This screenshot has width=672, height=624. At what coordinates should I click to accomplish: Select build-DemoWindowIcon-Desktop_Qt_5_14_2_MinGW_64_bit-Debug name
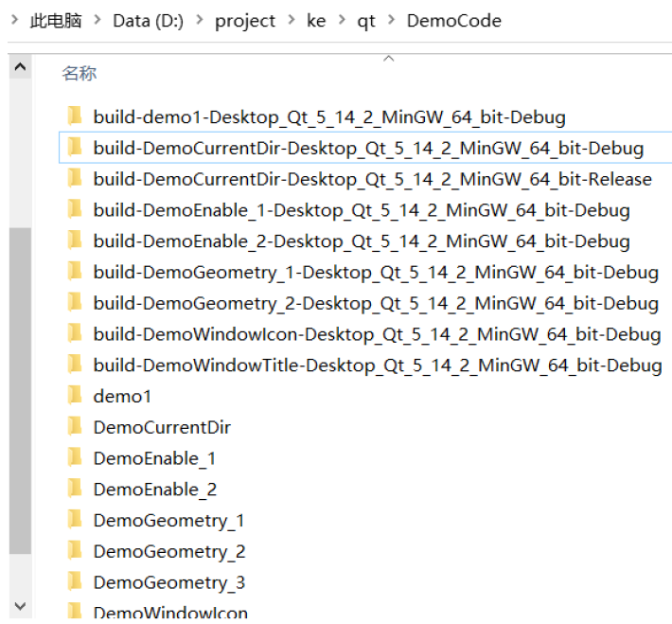pyautogui.click(x=377, y=334)
